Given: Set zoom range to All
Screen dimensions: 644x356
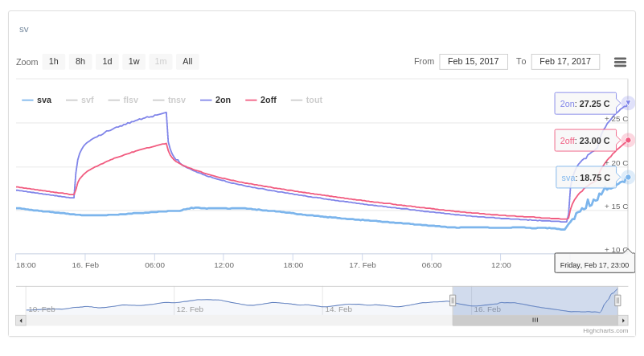Looking at the screenshot, I should click(x=187, y=62).
